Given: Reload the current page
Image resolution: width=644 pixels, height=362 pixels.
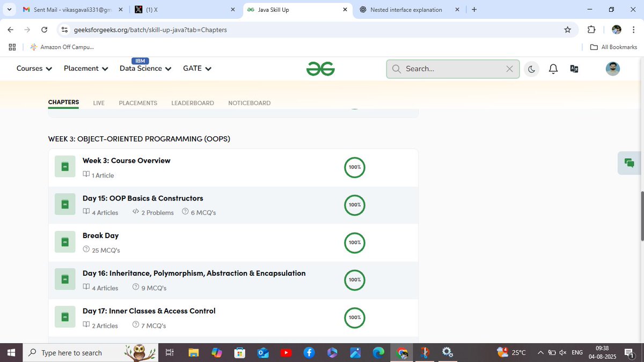Looking at the screenshot, I should click(x=45, y=29).
